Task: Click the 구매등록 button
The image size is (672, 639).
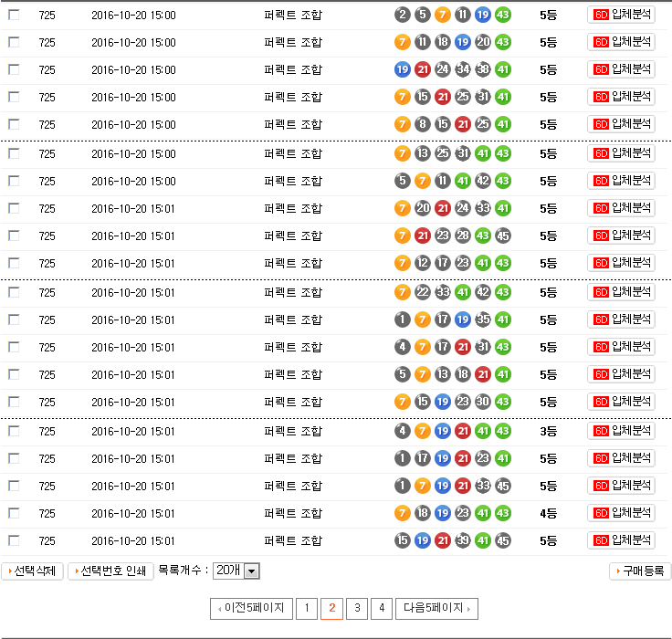Action: (640, 571)
